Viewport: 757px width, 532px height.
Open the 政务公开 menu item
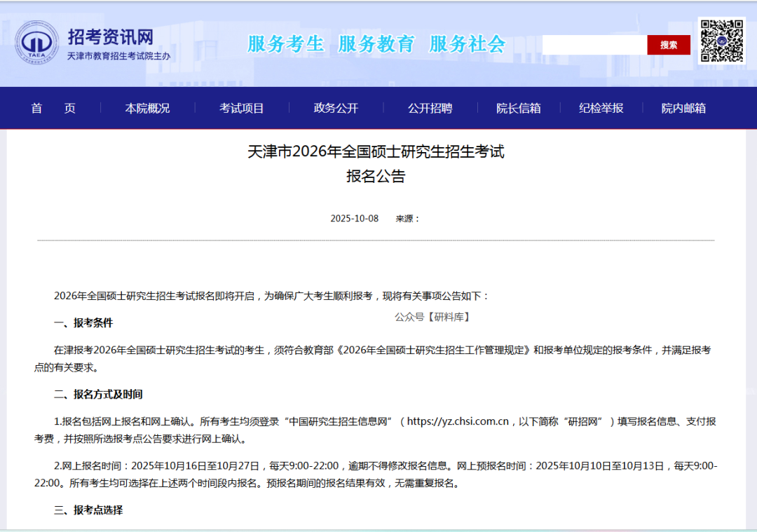pos(336,108)
